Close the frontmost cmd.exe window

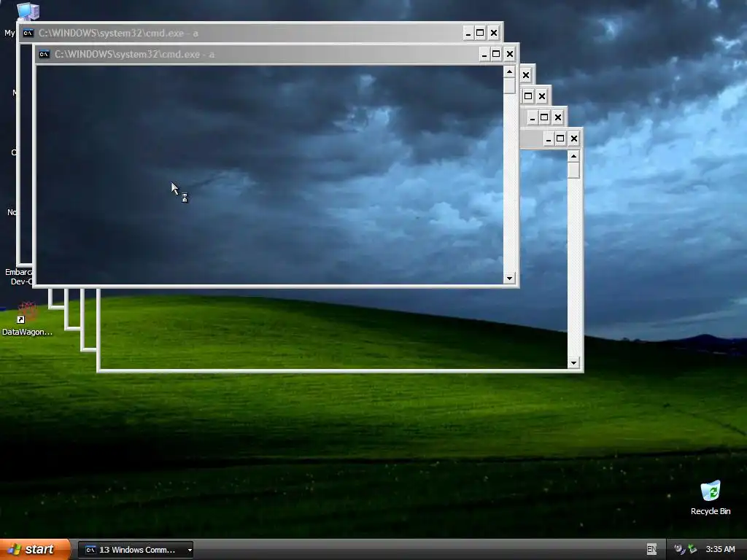(x=510, y=54)
